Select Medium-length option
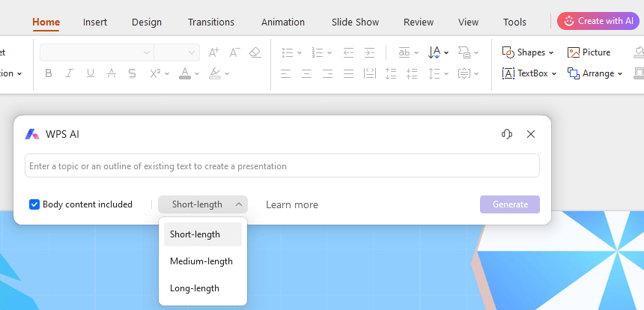Screen dimensions: 644x310 tap(201, 261)
